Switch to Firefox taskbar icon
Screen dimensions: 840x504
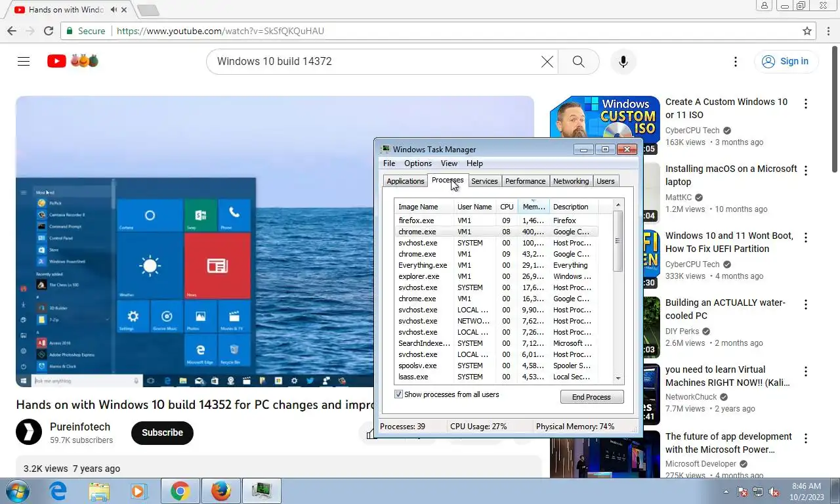(221, 491)
